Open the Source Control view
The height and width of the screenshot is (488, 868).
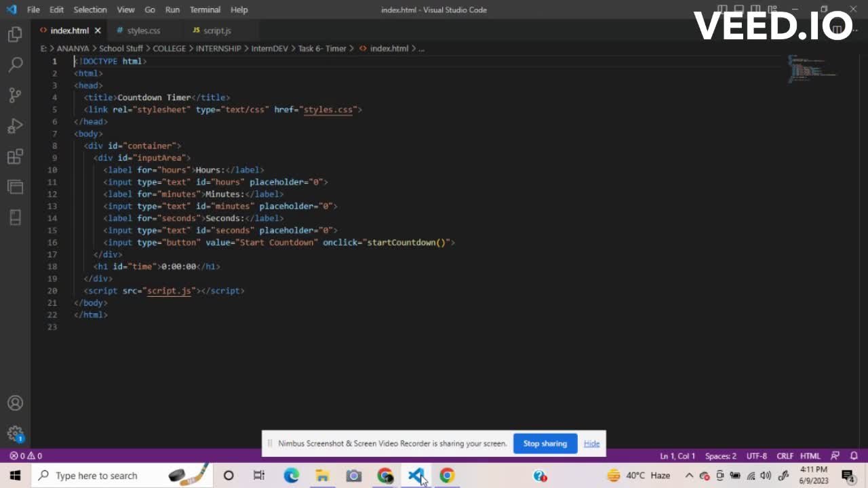click(15, 96)
